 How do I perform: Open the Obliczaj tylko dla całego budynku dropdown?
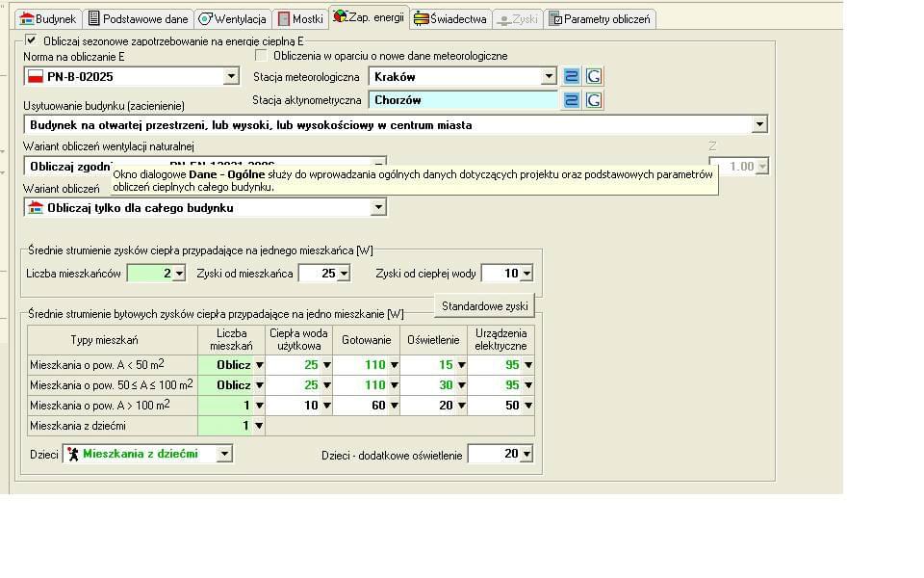(378, 208)
